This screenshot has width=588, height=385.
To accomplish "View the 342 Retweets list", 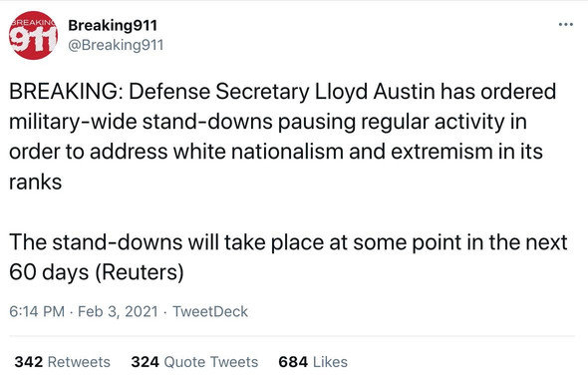I will pos(62,362).
